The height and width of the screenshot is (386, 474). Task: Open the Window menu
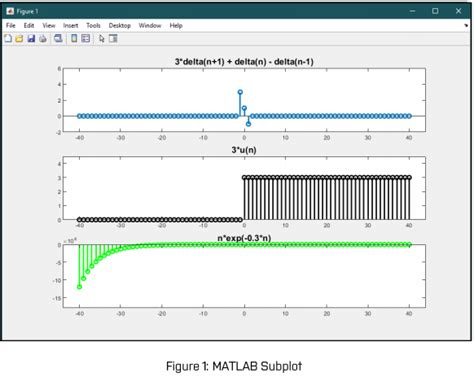point(150,25)
